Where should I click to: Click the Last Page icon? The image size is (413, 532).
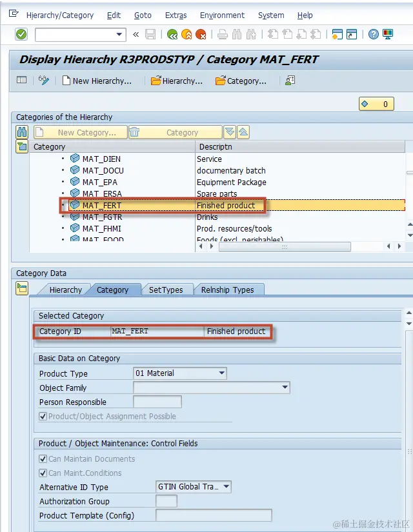click(x=316, y=34)
